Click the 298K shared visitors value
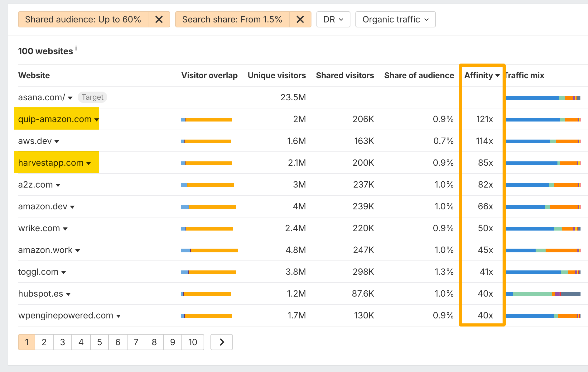588x372 pixels. point(363,272)
